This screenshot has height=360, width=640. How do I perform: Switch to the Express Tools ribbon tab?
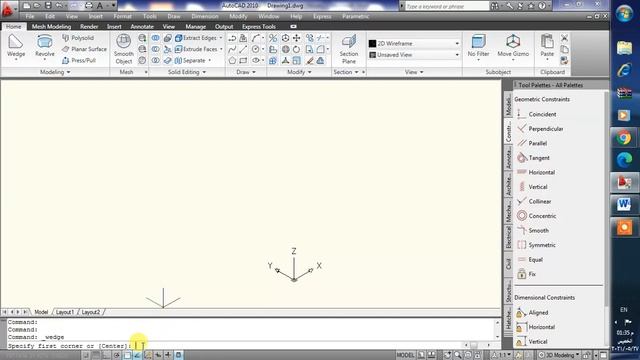259,27
